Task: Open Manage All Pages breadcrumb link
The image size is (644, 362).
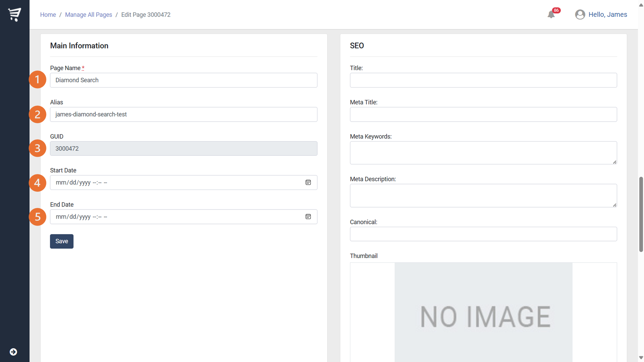Action: pyautogui.click(x=89, y=15)
